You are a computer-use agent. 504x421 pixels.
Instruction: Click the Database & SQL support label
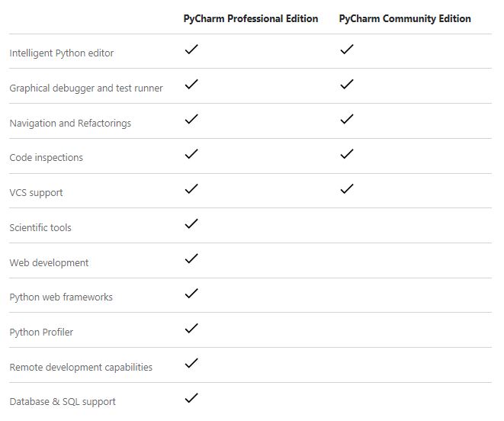click(63, 402)
